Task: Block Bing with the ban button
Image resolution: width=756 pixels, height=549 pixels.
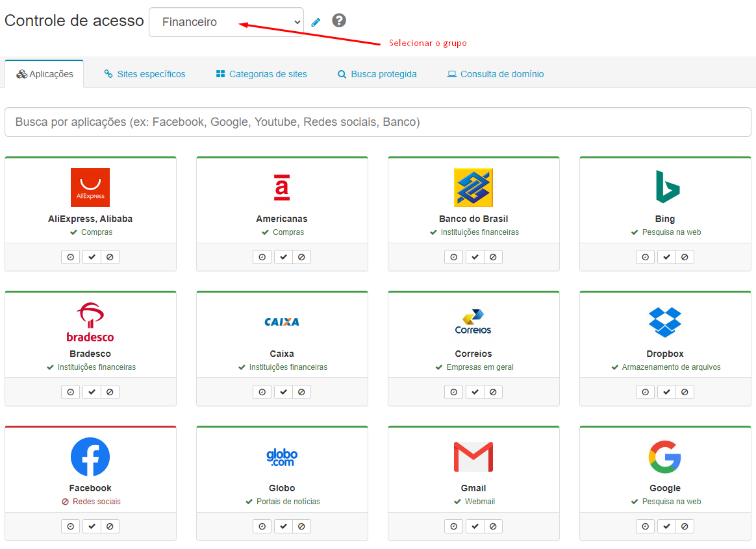Action: click(x=685, y=257)
